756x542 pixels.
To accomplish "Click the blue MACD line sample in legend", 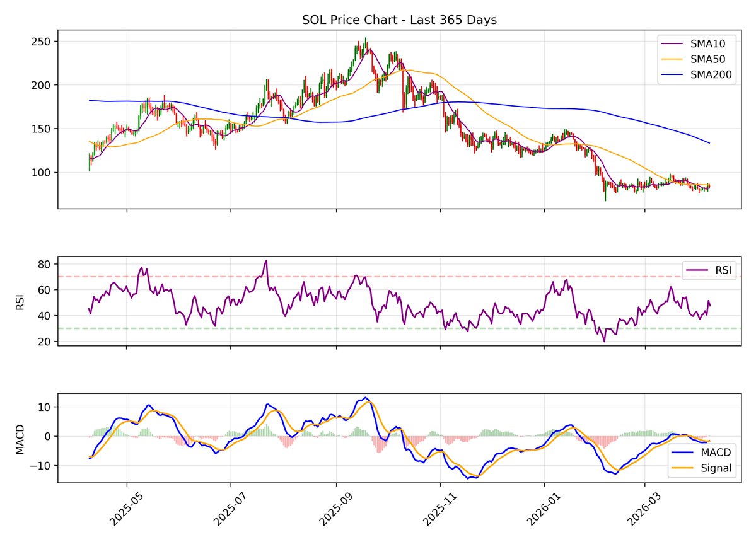I will click(x=683, y=453).
